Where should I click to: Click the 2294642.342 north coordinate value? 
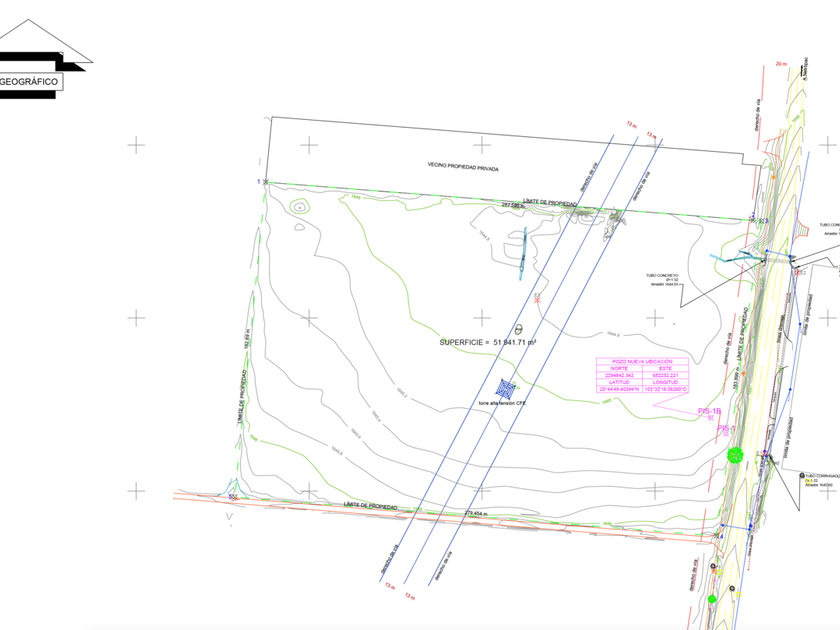tap(619, 376)
